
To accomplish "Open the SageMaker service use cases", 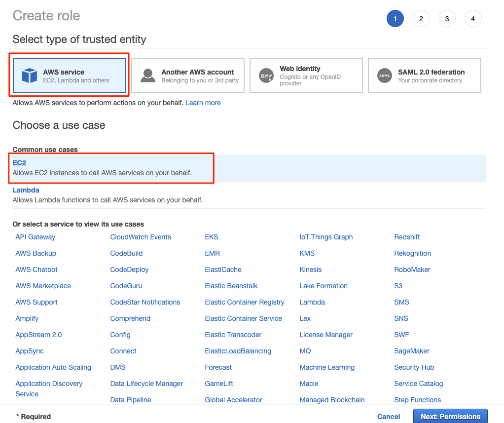I will pyautogui.click(x=412, y=351).
